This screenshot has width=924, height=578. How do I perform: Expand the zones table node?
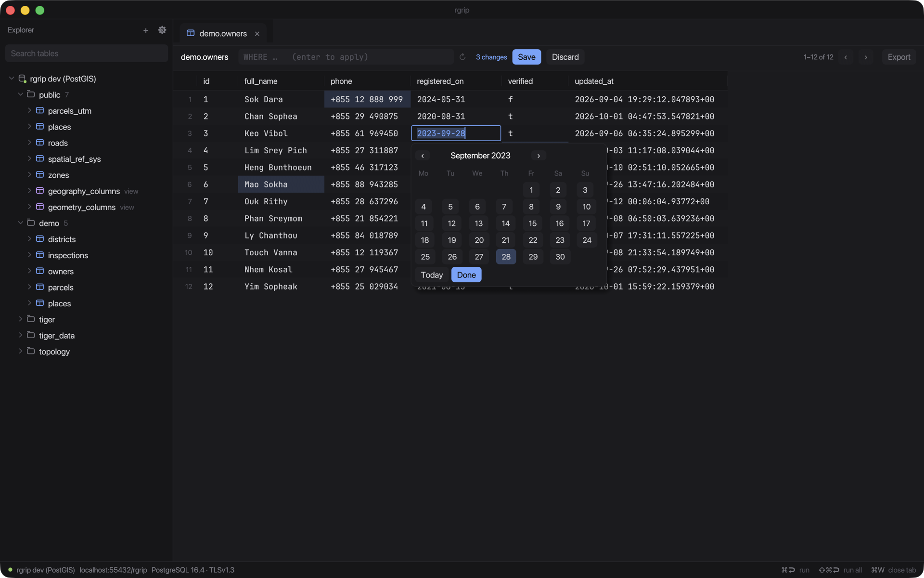pos(29,174)
